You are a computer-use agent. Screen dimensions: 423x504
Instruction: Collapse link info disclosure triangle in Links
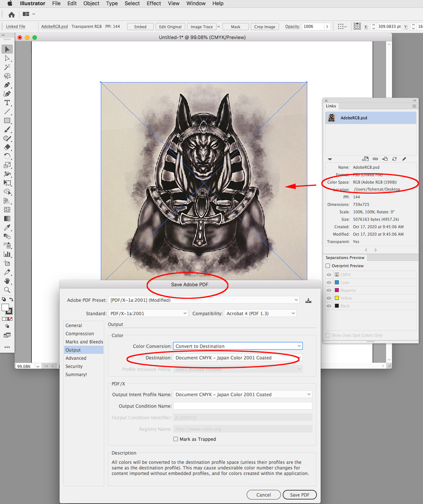pyautogui.click(x=330, y=159)
